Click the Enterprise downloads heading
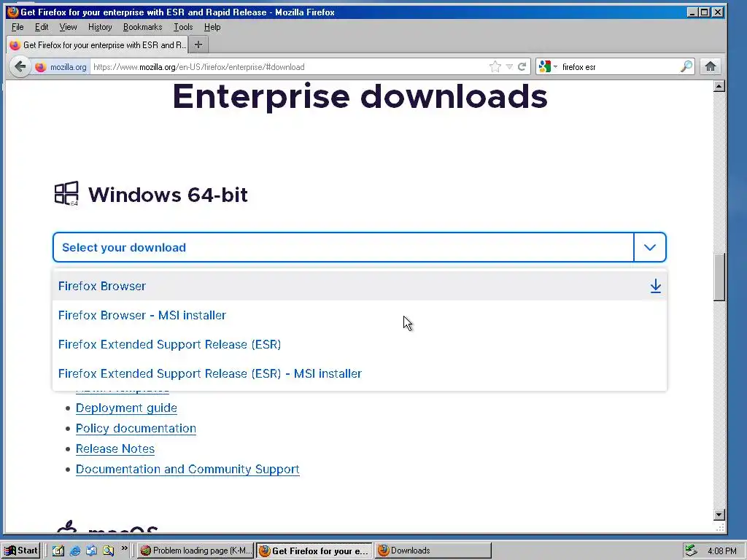Screen dimensions: 747x560 pos(360,97)
